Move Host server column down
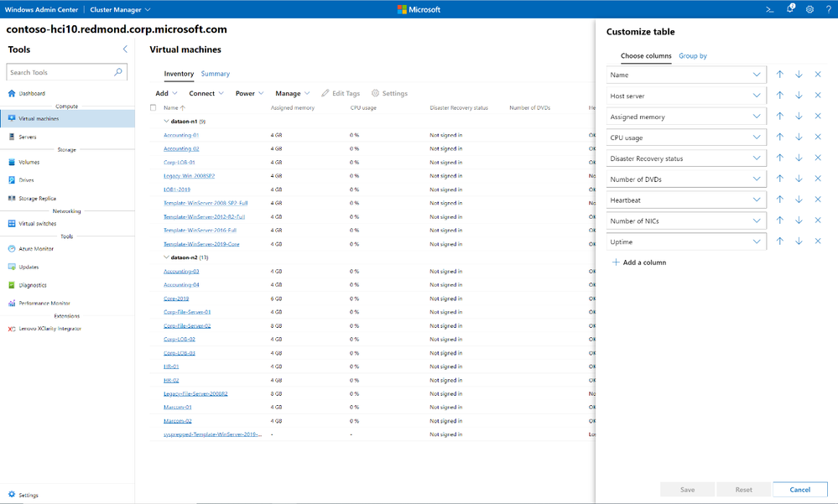838x504 pixels. click(799, 95)
